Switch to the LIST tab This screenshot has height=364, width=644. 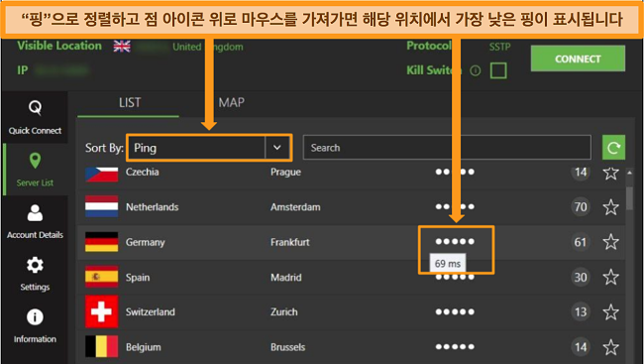(x=130, y=102)
